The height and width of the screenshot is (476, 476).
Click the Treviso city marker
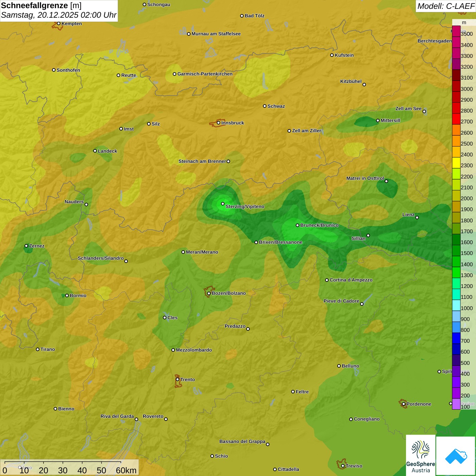(x=343, y=466)
